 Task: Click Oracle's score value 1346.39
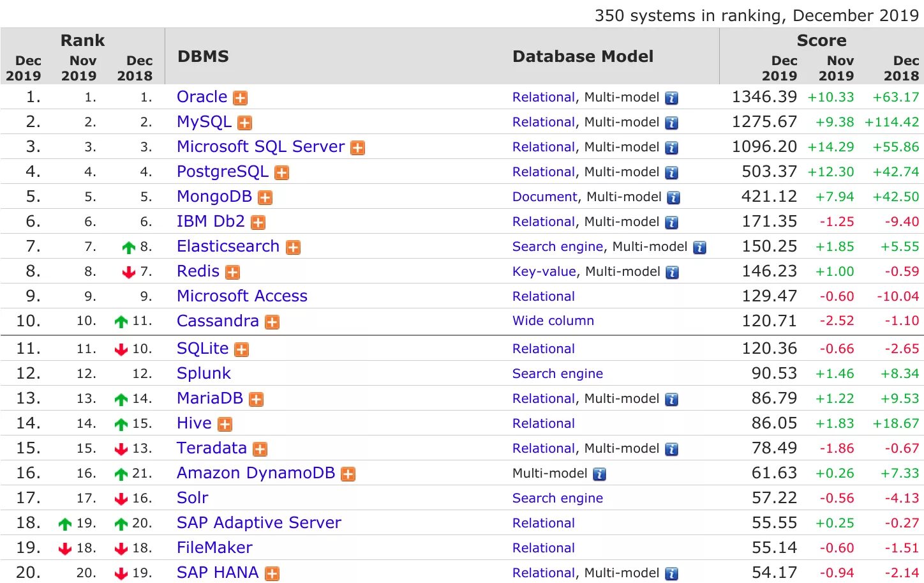tap(764, 97)
